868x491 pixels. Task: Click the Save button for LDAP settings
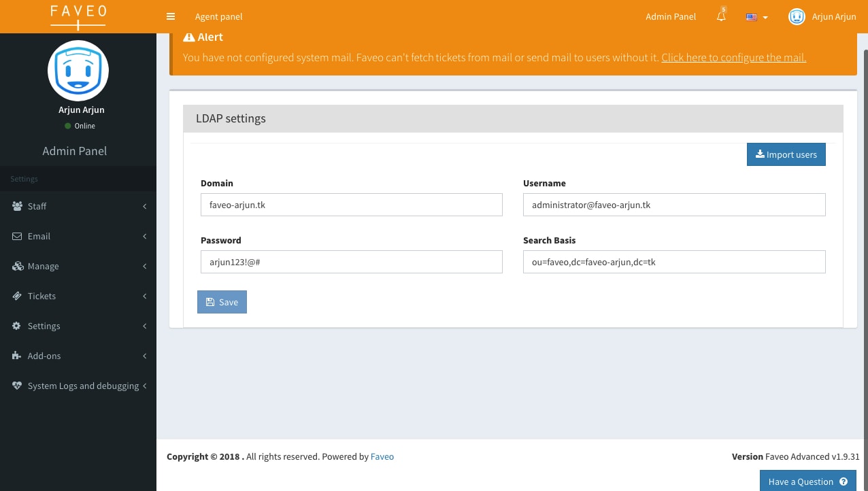[x=222, y=301]
